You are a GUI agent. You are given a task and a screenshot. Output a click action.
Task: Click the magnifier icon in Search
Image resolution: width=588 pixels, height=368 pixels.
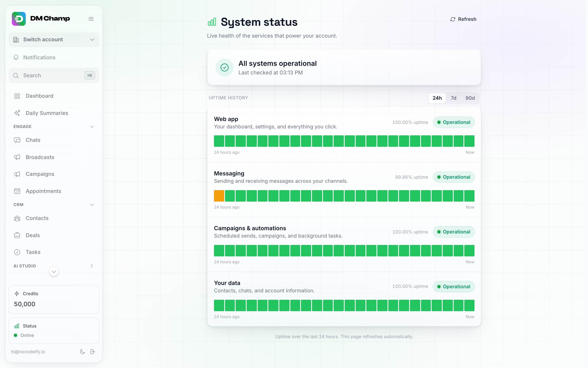(16, 75)
